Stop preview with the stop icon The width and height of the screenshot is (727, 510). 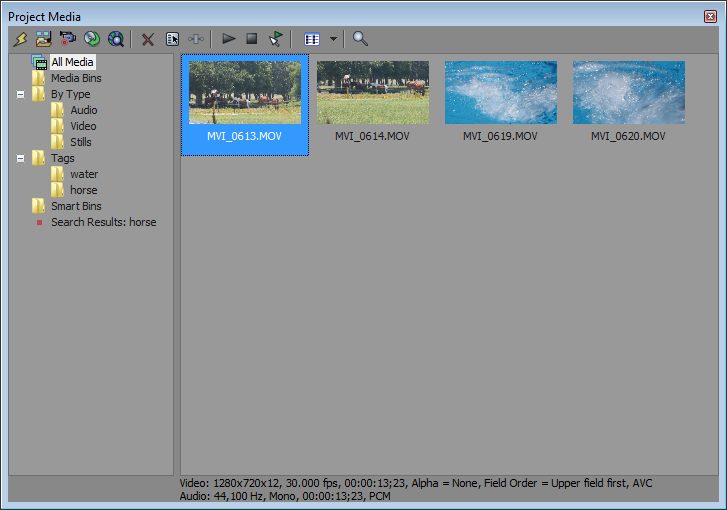(252, 38)
